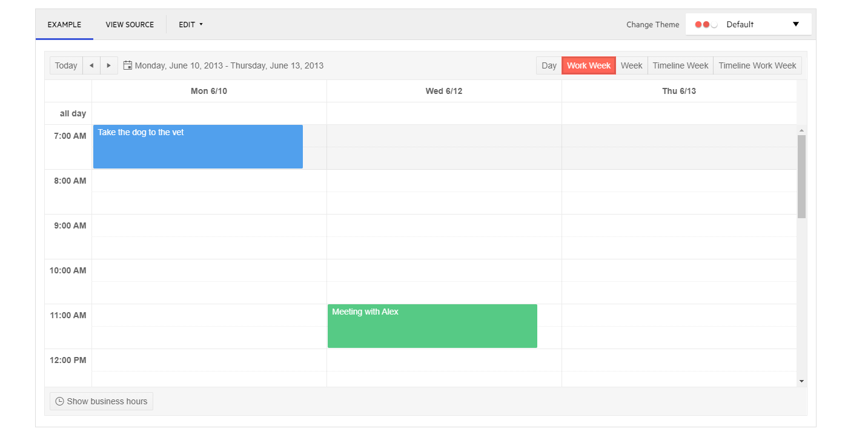Select the EXAMPLE tab

(64, 25)
